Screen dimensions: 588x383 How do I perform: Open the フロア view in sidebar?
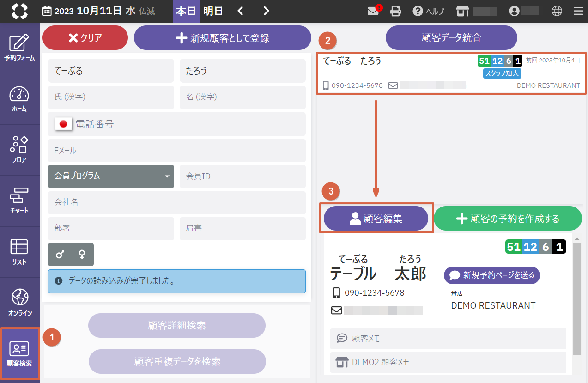pyautogui.click(x=19, y=150)
